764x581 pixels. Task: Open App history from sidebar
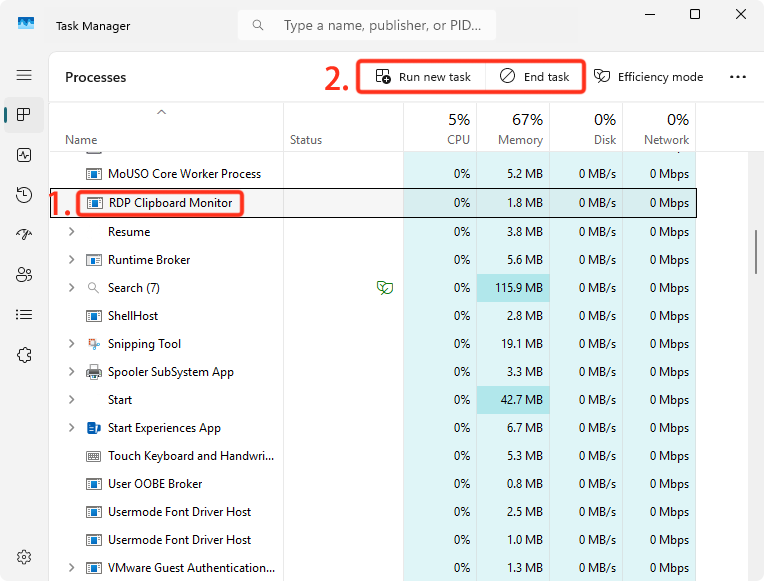[24, 195]
